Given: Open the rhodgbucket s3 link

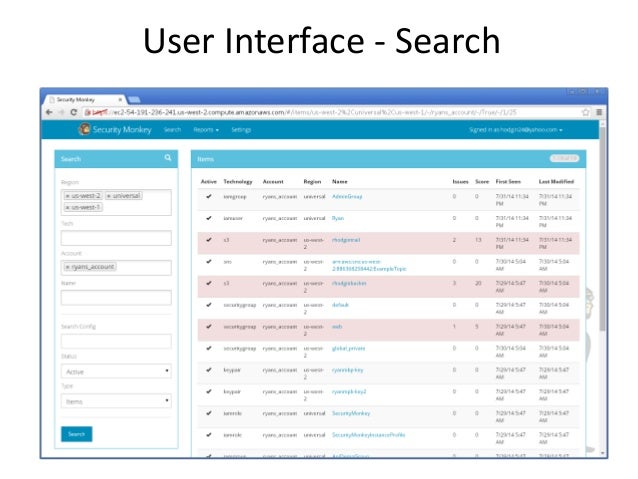Looking at the screenshot, I should (349, 283).
